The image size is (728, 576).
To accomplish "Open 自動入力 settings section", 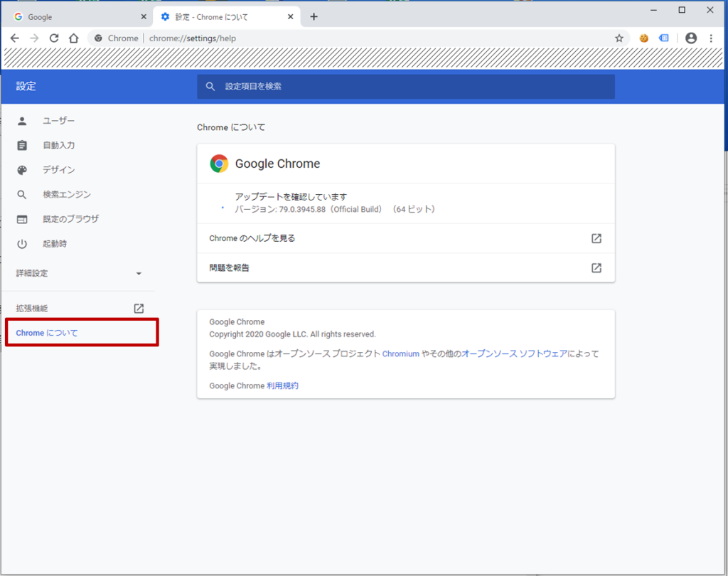I will tap(58, 145).
